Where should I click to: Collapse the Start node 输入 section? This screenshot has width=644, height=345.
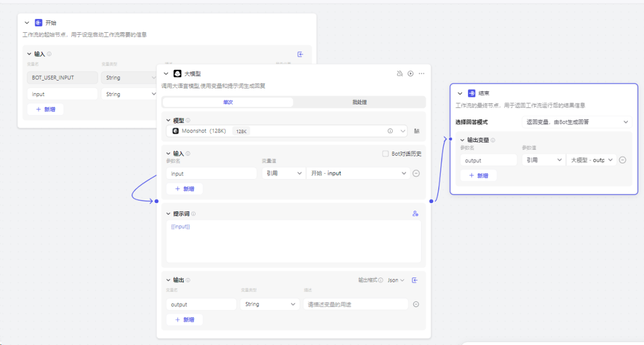coord(29,54)
